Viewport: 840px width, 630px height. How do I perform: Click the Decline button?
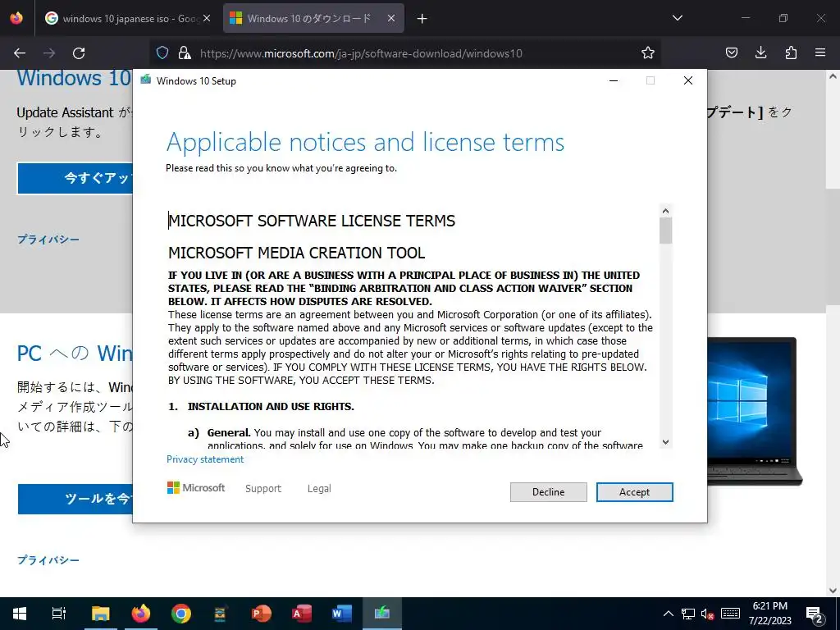tap(548, 492)
